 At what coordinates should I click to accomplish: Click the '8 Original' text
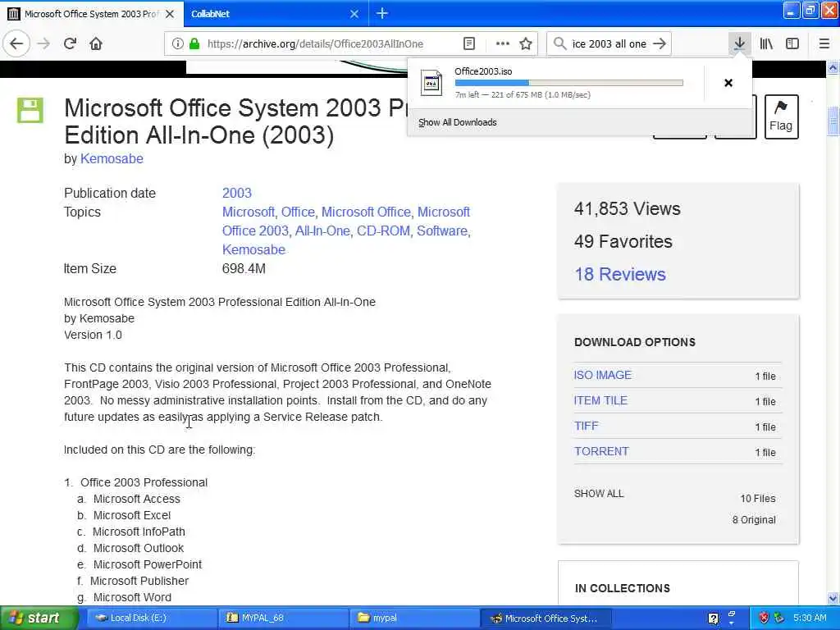click(x=754, y=519)
